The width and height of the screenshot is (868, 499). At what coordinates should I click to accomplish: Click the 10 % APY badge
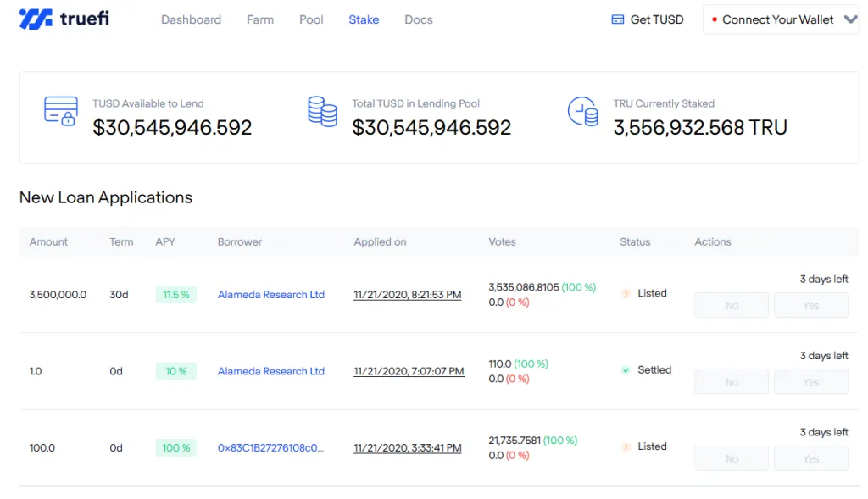176,371
